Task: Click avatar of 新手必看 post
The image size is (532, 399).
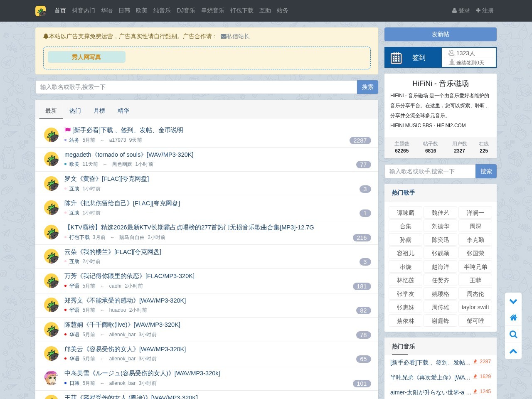Action: pos(51,135)
